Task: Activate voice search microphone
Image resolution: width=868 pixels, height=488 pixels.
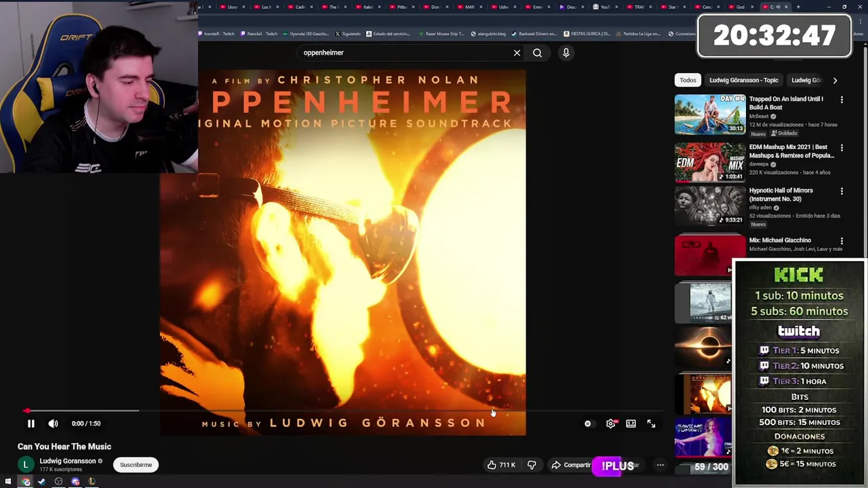Action: click(566, 53)
